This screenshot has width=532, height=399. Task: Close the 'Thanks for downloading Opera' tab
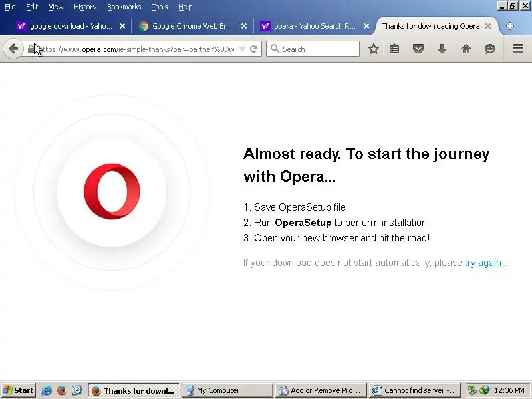488,26
